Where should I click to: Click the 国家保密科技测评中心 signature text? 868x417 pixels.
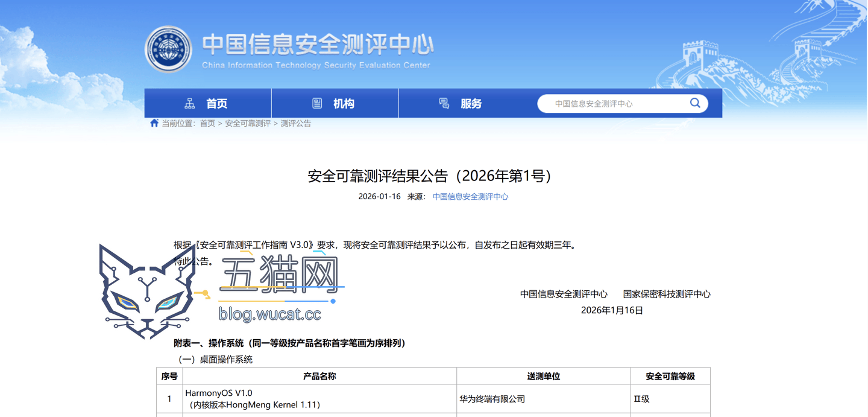click(667, 294)
